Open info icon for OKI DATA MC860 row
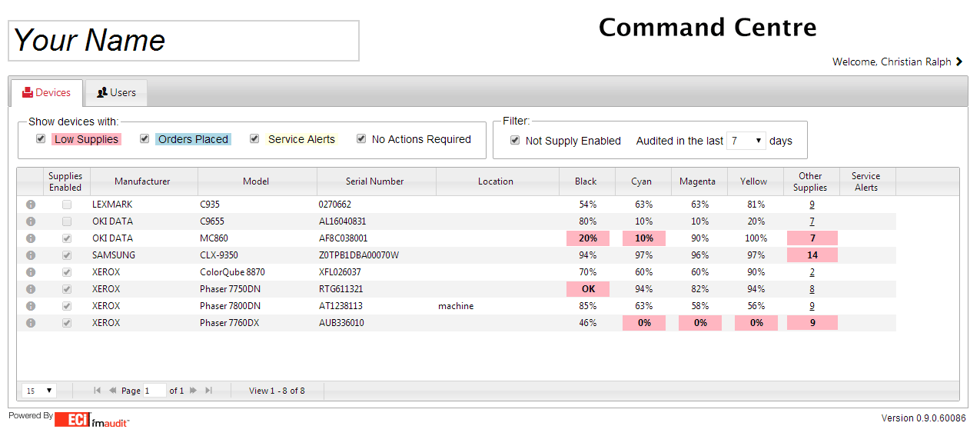The height and width of the screenshot is (436, 980). (31, 238)
